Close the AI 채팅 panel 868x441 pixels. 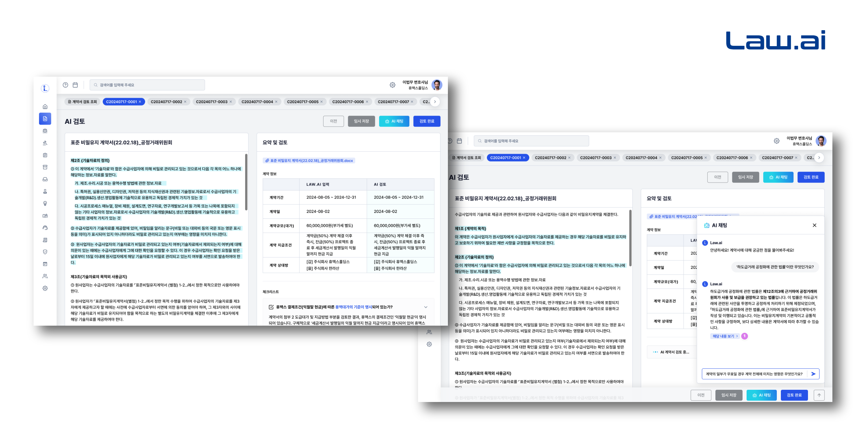click(814, 225)
